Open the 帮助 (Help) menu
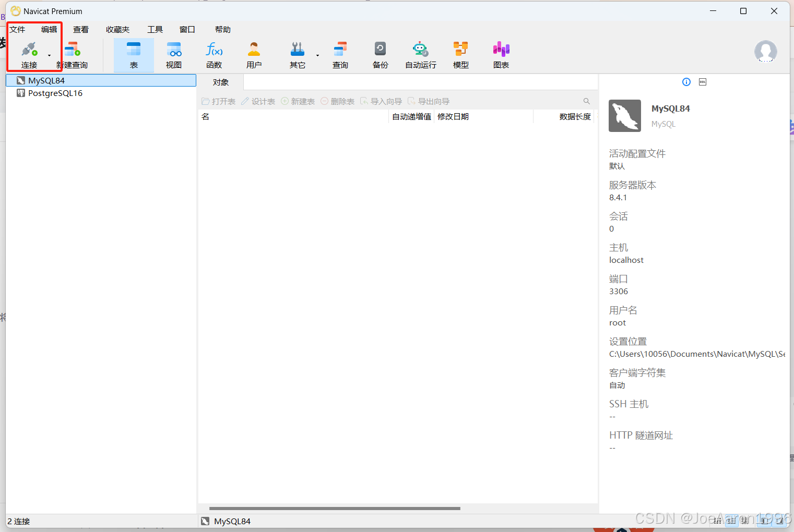Image resolution: width=794 pixels, height=532 pixels. (x=223, y=30)
